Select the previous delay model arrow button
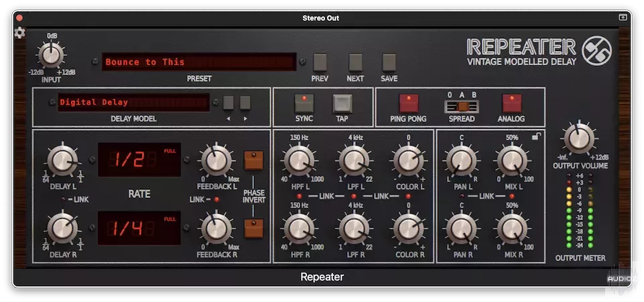 pos(229,103)
